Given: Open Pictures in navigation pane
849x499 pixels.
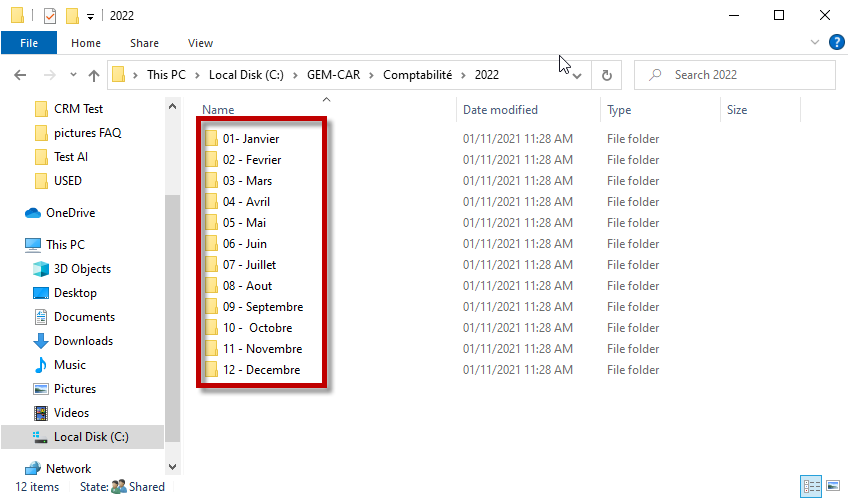Looking at the screenshot, I should (x=74, y=389).
